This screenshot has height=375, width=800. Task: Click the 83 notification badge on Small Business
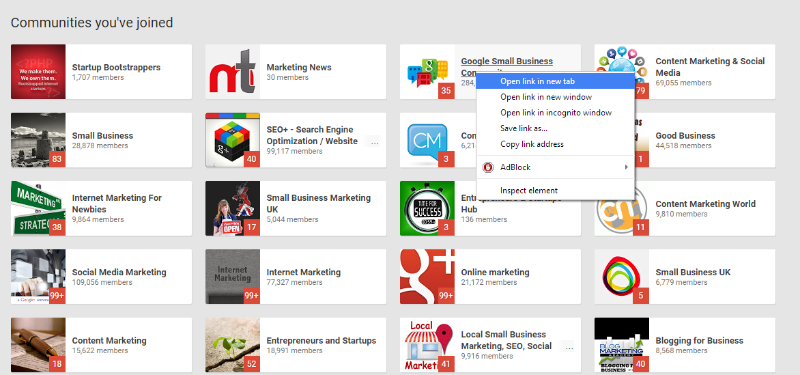pos(57,159)
